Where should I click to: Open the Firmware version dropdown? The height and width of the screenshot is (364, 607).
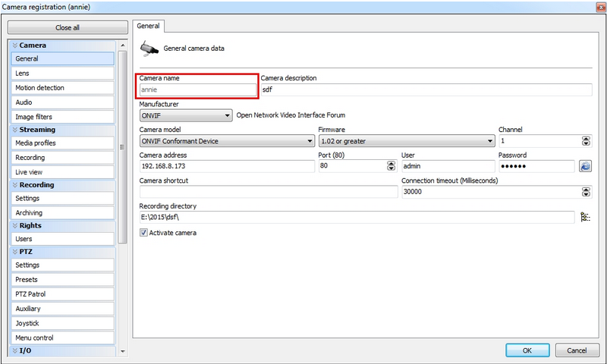(407, 141)
